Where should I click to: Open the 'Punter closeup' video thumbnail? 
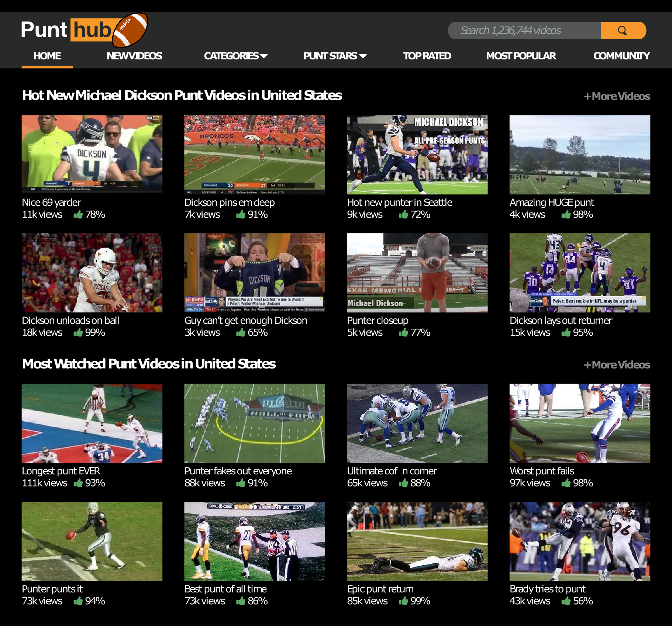tap(417, 273)
